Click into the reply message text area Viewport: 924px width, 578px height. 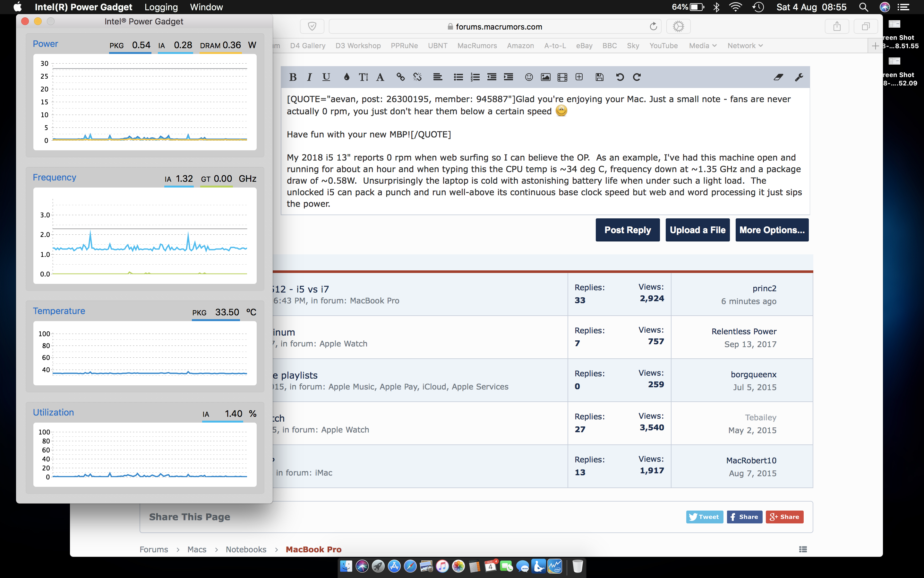[545, 151]
